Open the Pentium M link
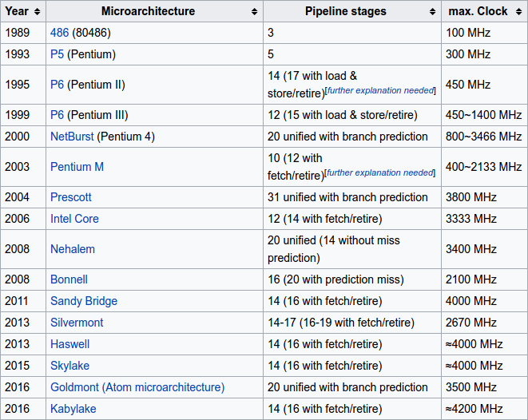 tap(77, 167)
